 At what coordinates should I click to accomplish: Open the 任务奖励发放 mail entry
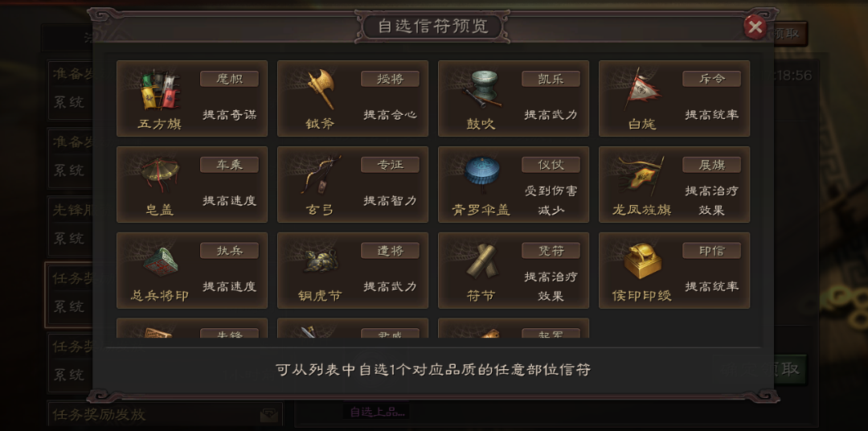[x=165, y=415]
